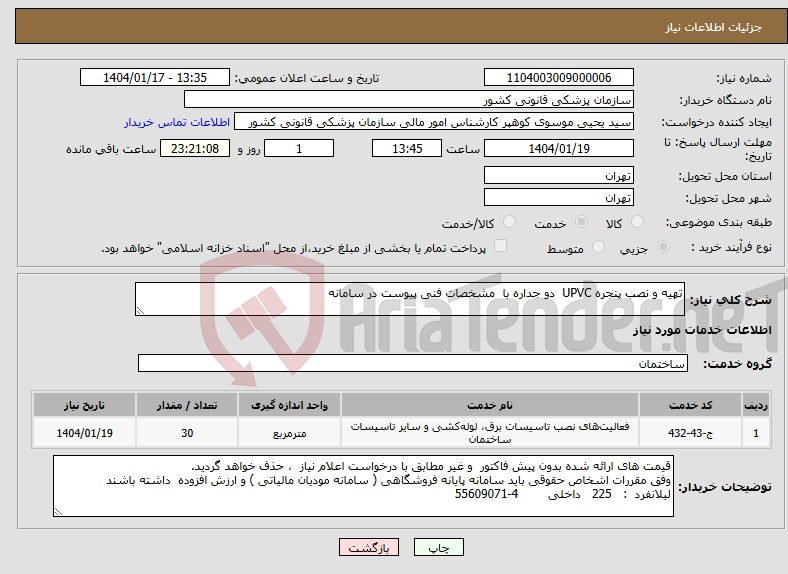Click the resize handle of the buyer notes textarea
The height and width of the screenshot is (574, 788).
point(58,512)
